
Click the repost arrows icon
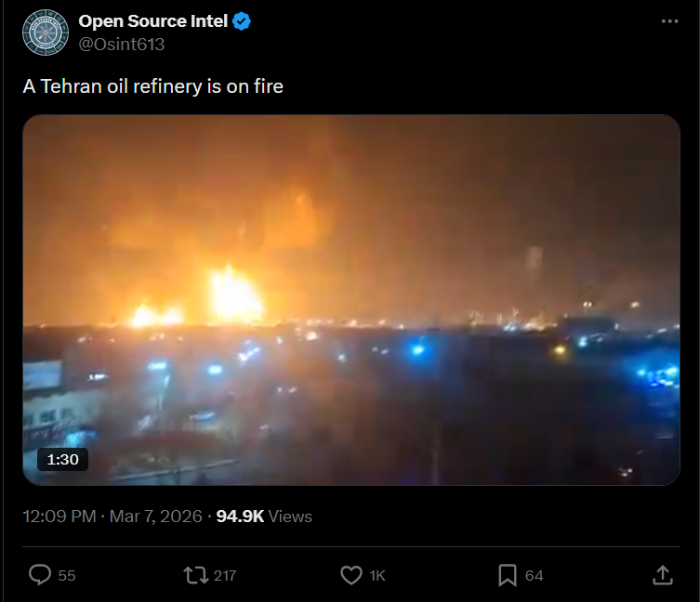[196, 575]
